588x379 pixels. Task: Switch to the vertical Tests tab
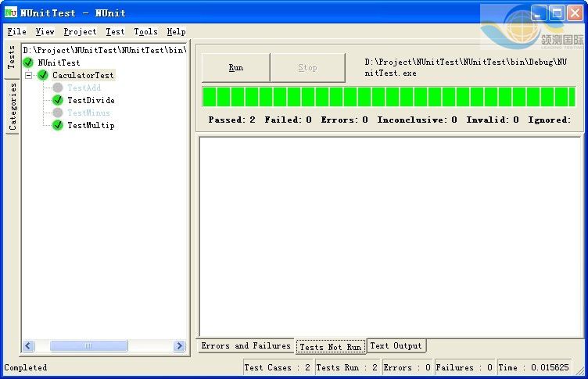[12, 57]
